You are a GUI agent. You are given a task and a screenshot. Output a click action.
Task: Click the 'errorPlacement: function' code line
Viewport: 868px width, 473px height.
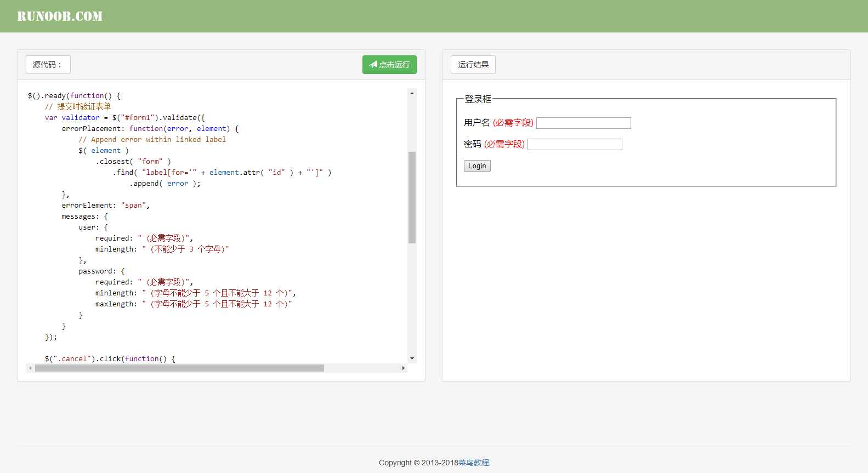tap(150, 128)
